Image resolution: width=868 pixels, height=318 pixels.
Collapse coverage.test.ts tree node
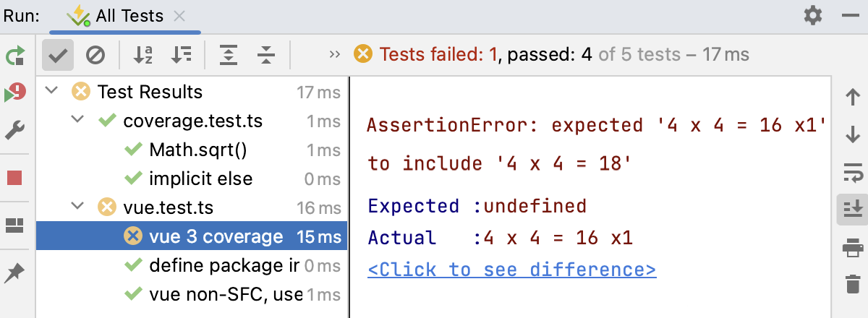[77, 121]
